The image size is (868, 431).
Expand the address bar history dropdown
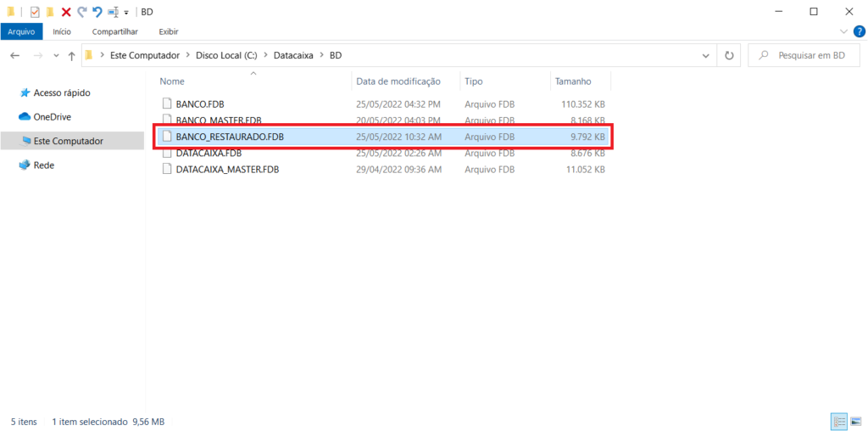(x=705, y=55)
